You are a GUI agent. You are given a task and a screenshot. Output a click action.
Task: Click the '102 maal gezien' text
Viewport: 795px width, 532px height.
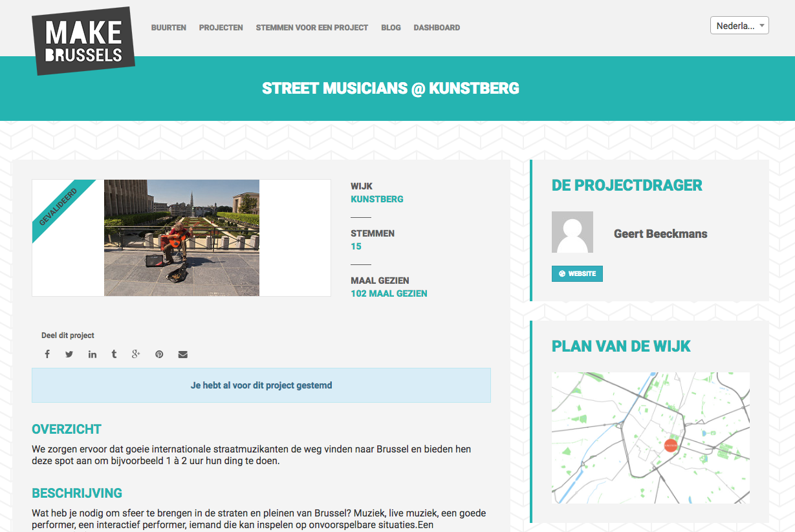389,293
